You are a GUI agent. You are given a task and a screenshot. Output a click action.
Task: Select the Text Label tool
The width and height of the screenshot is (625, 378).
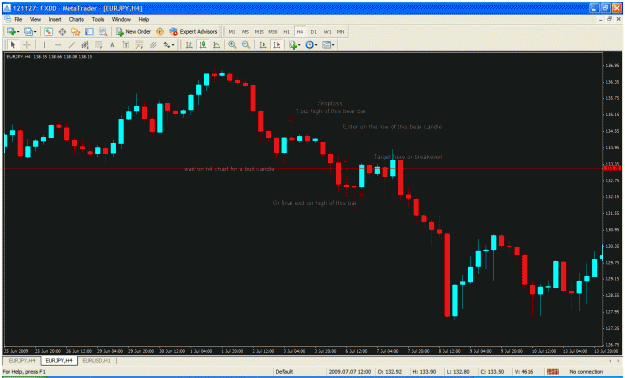(126, 45)
